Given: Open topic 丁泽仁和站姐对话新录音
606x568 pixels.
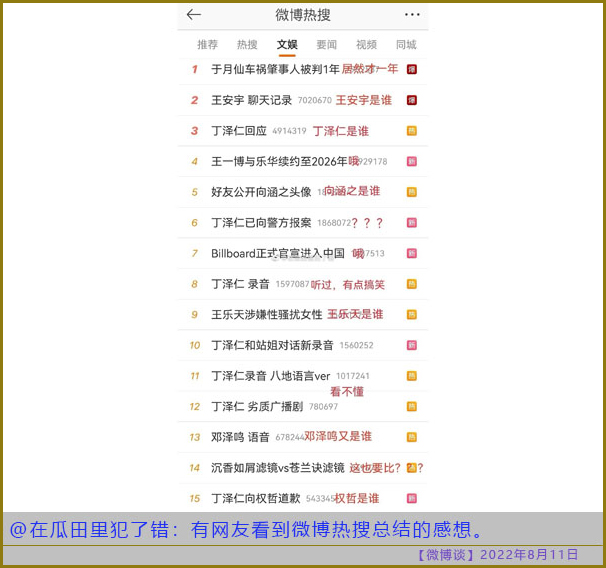Looking at the screenshot, I should [272, 345].
